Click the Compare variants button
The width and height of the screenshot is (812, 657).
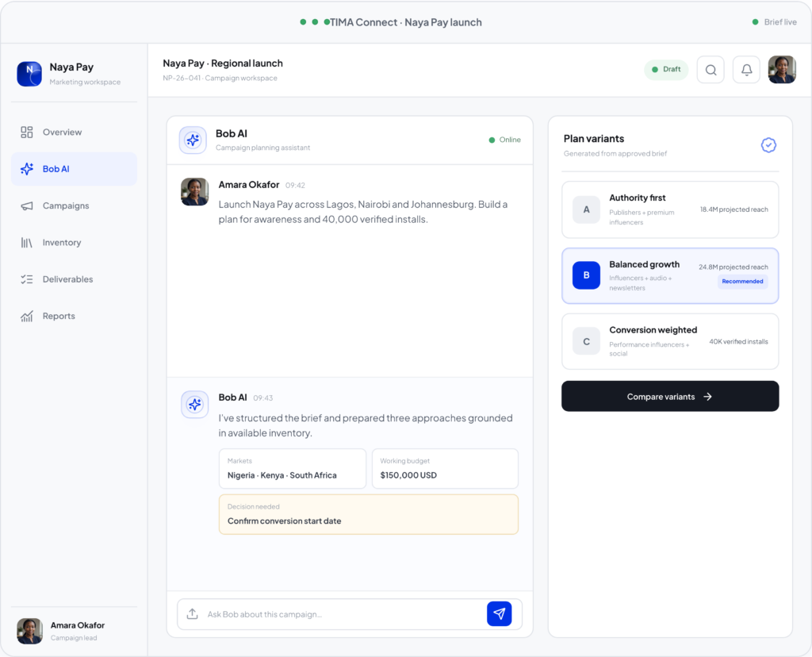[670, 397]
